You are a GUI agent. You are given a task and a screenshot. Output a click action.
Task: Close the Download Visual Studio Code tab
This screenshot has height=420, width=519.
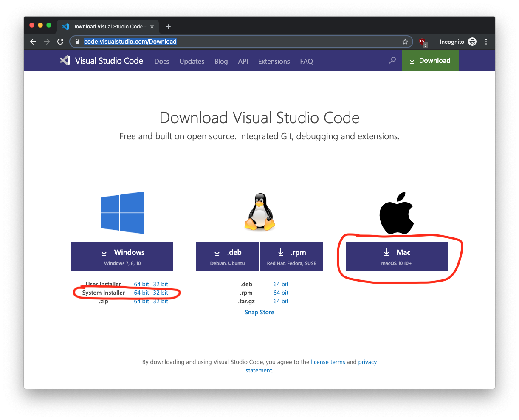(x=152, y=27)
